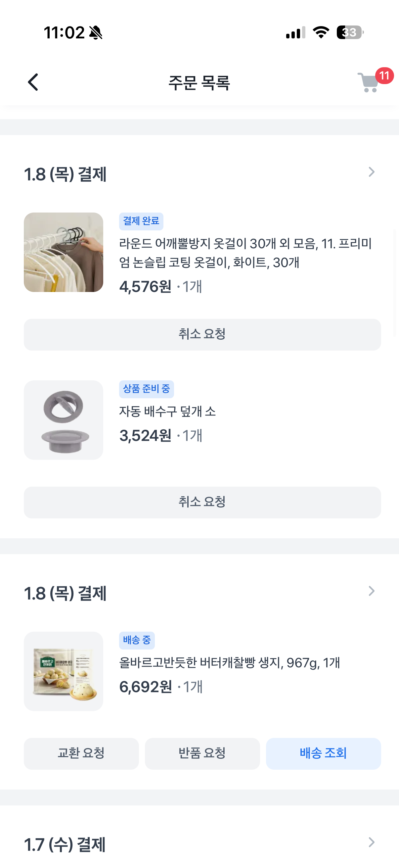
Task: Track shipment with 배송 조회 button
Action: [x=323, y=753]
